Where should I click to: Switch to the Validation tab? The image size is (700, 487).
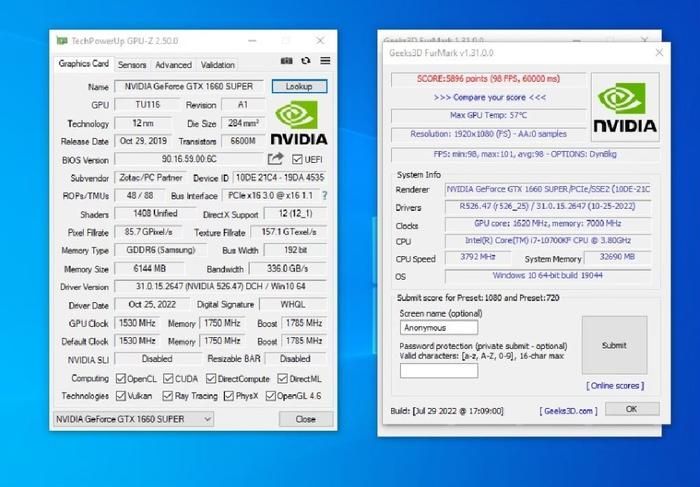(218, 64)
